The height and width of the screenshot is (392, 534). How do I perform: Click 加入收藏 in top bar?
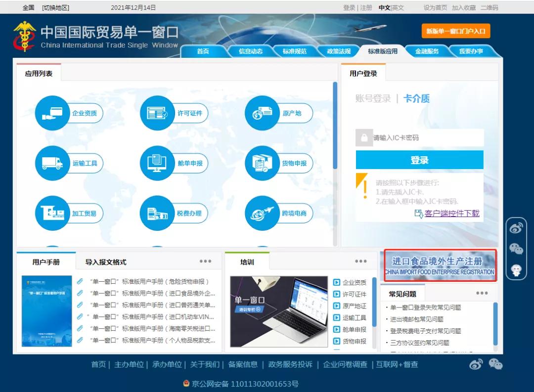(463, 7)
